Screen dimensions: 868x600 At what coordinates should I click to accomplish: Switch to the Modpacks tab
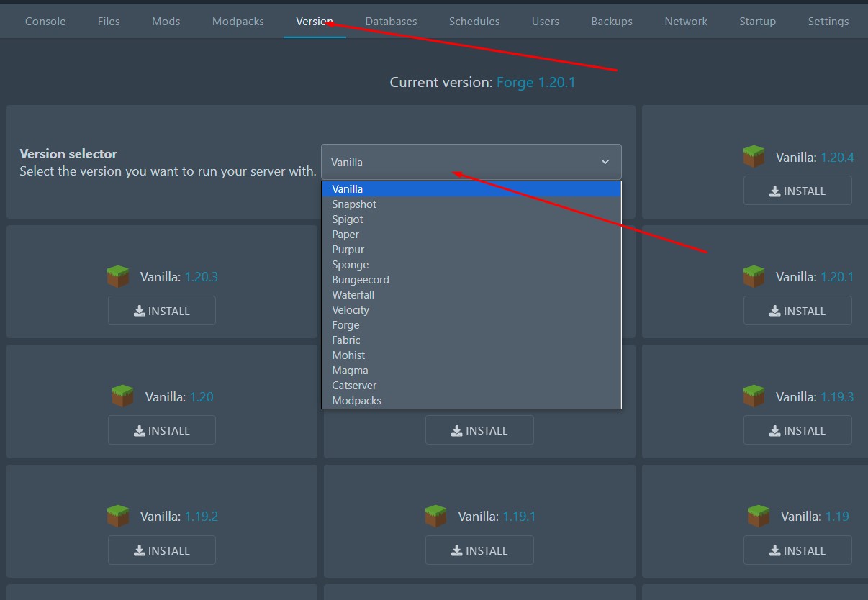pos(238,21)
